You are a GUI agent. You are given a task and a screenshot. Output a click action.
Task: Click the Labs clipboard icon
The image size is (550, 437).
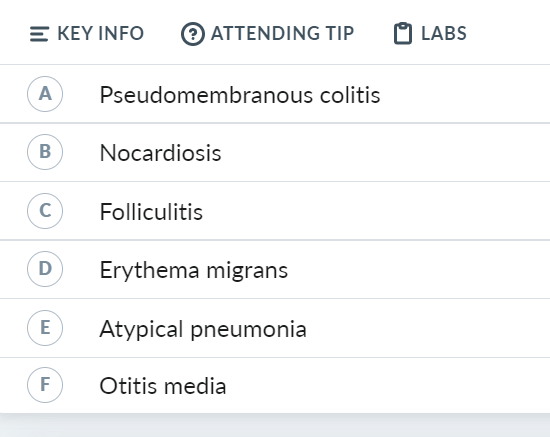(403, 34)
